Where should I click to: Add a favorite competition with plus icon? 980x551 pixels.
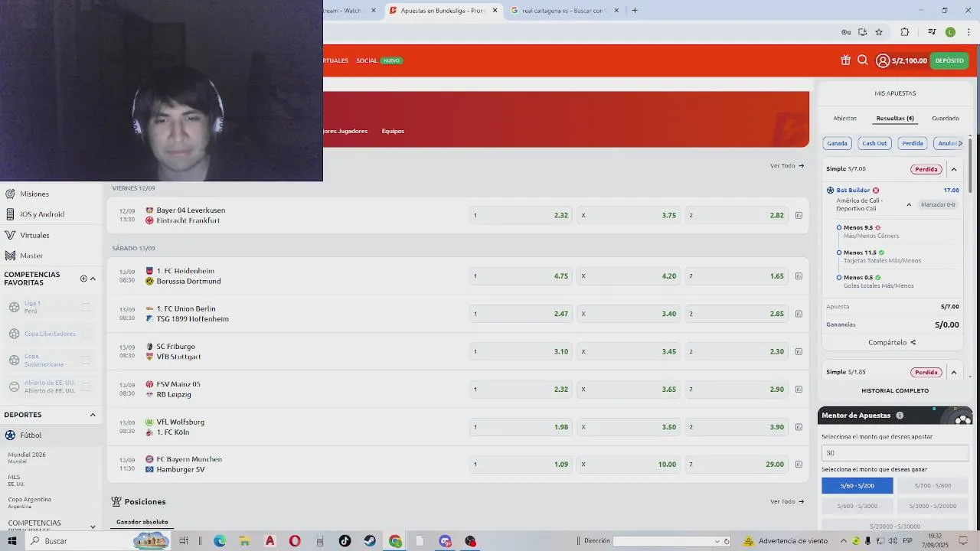click(83, 279)
